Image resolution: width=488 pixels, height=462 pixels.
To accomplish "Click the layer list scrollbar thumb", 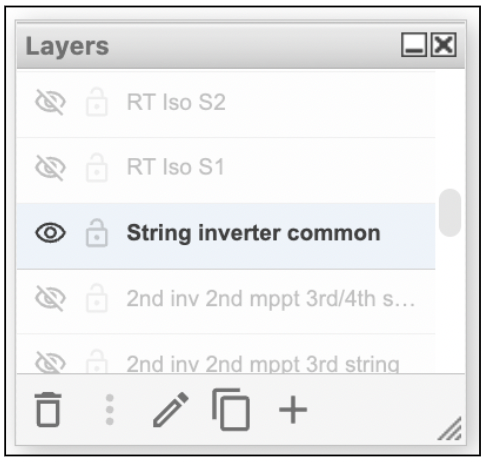I will pyautogui.click(x=450, y=213).
